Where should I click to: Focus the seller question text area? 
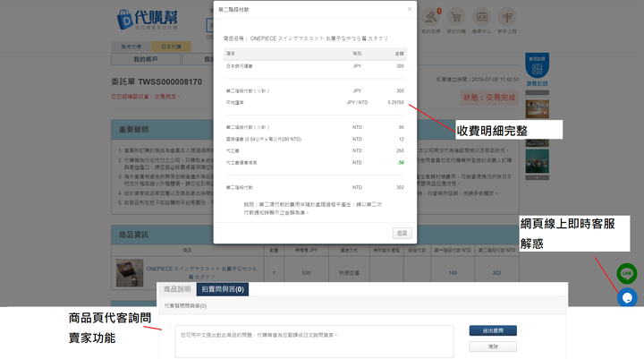(314, 341)
